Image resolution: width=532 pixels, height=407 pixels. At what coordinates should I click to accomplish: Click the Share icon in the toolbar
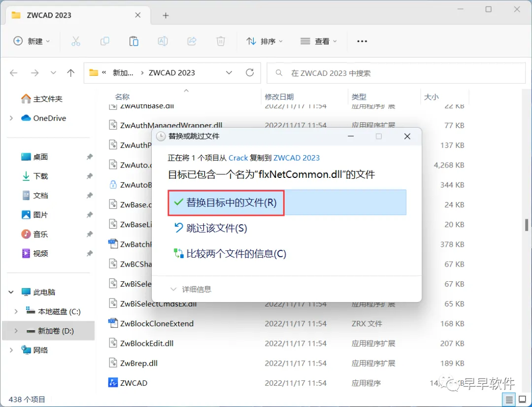click(x=192, y=41)
